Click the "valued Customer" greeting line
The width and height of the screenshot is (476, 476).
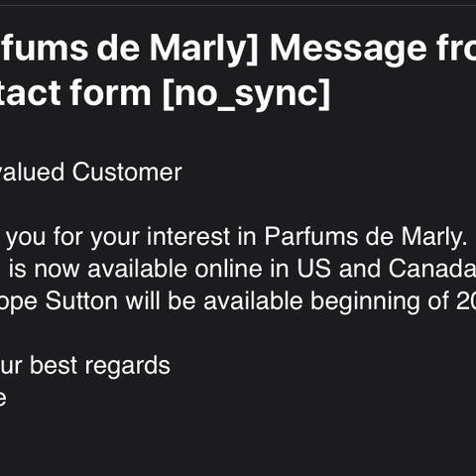[x=91, y=173]
